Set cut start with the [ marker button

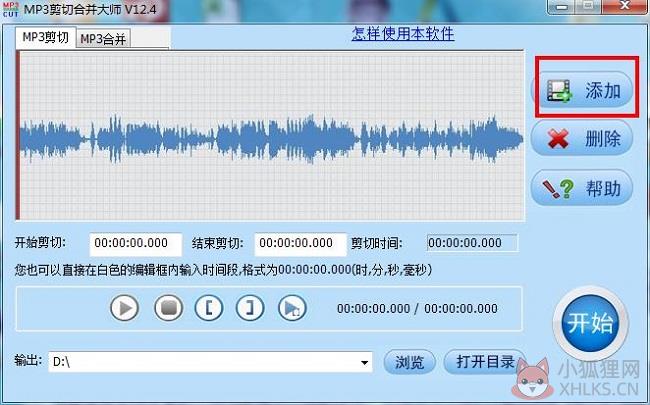pyautogui.click(x=209, y=308)
